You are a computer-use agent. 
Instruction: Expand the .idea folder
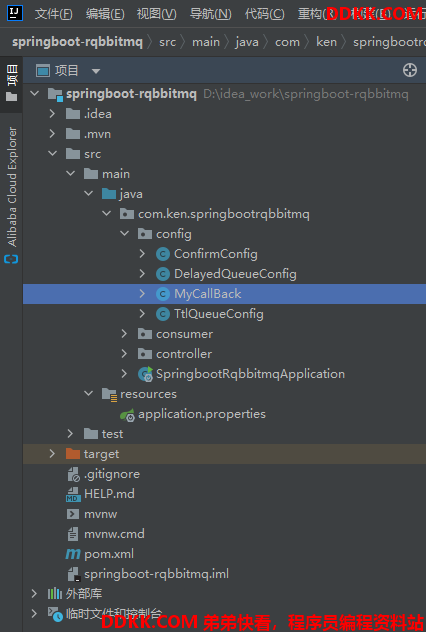click(52, 114)
